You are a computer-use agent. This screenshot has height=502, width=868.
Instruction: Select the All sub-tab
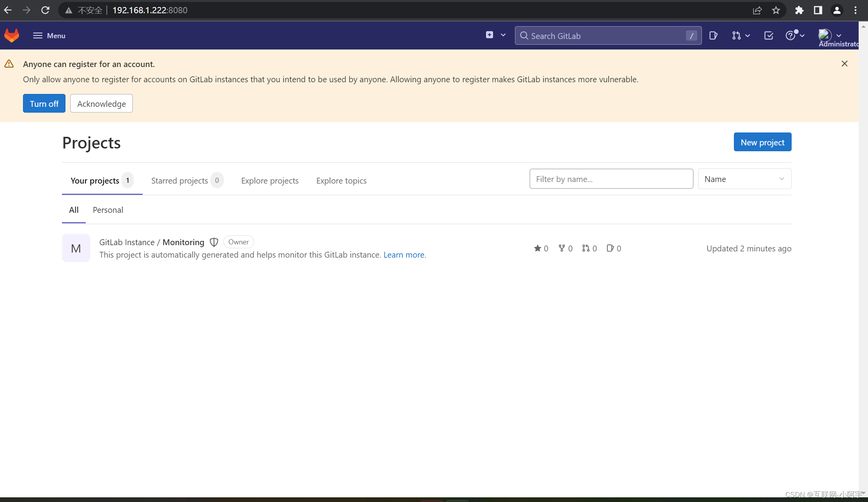point(74,210)
